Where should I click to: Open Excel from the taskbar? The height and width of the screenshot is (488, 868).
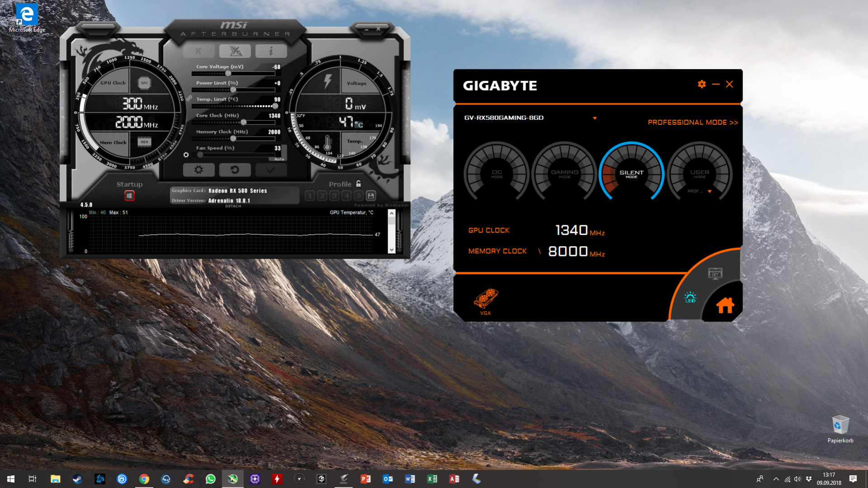[x=432, y=479]
